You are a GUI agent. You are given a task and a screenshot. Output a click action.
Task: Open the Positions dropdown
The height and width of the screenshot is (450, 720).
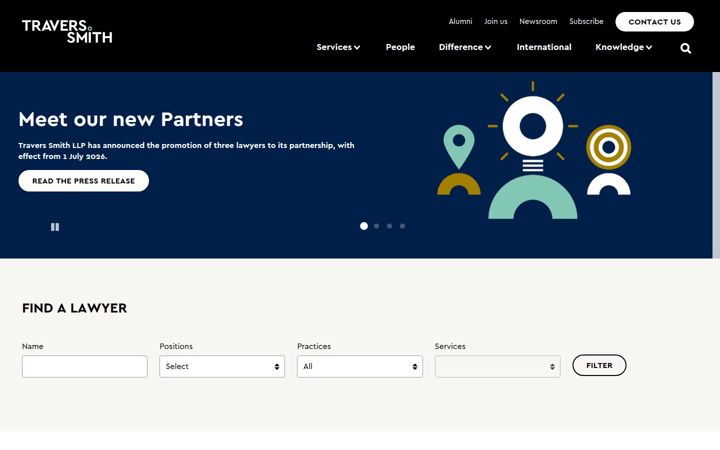222,366
